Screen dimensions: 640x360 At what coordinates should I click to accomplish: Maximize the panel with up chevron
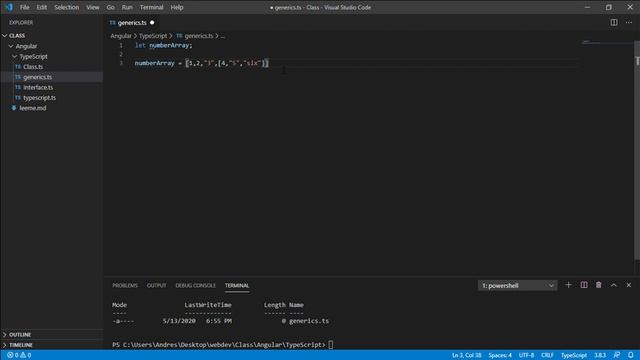(613, 285)
